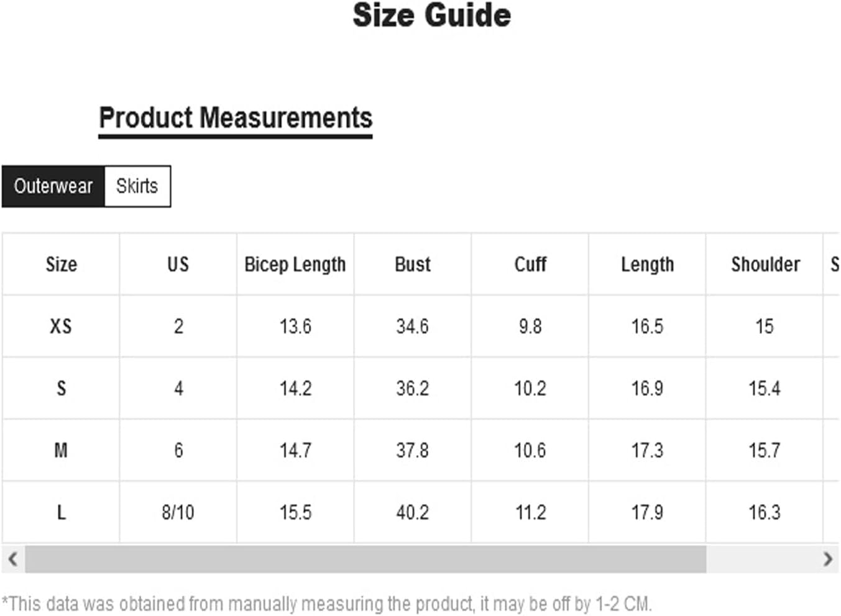This screenshot has height=616, width=841.
Task: Click the Size column header
Action: click(61, 264)
